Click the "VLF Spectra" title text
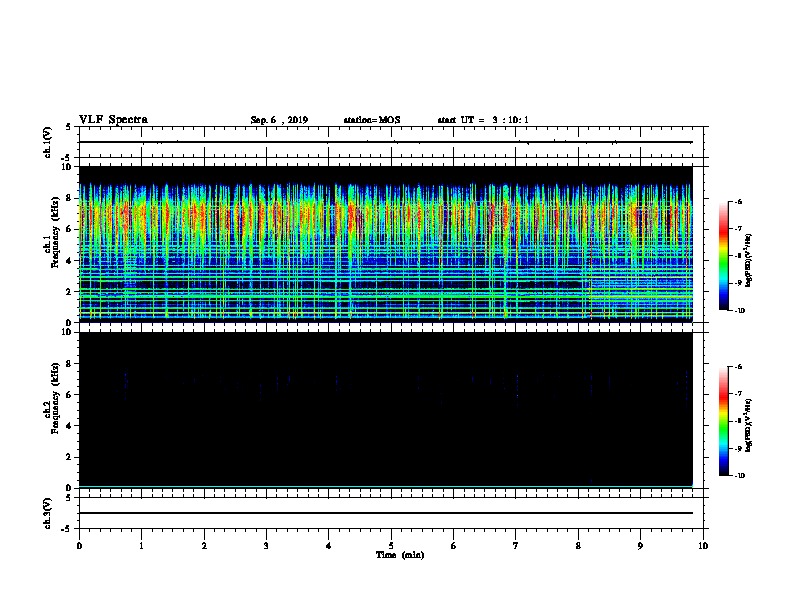 tap(113, 120)
